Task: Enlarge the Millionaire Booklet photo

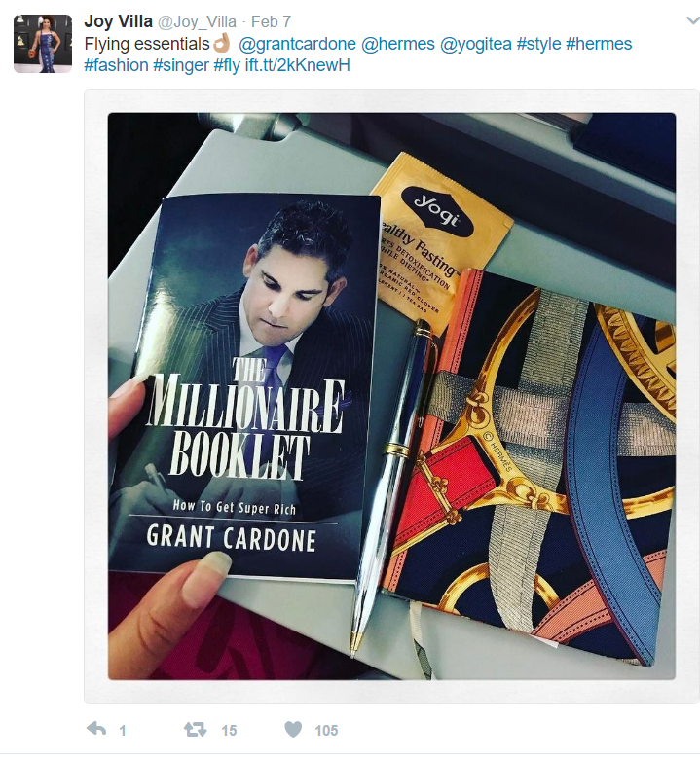Action: click(391, 396)
